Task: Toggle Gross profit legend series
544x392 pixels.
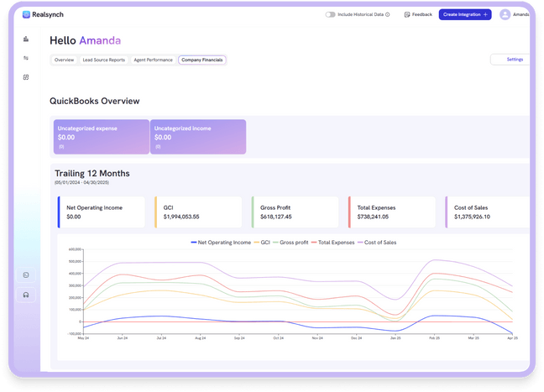Action: (290, 243)
